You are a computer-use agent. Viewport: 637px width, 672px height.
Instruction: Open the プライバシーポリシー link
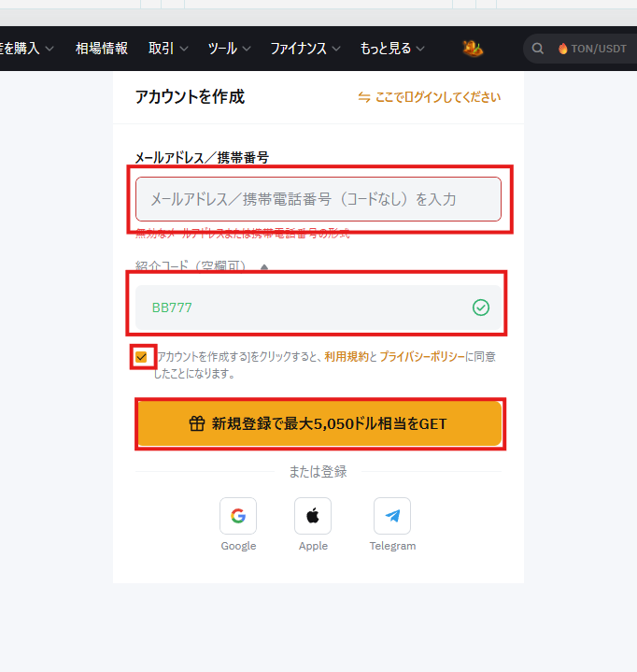[422, 357]
